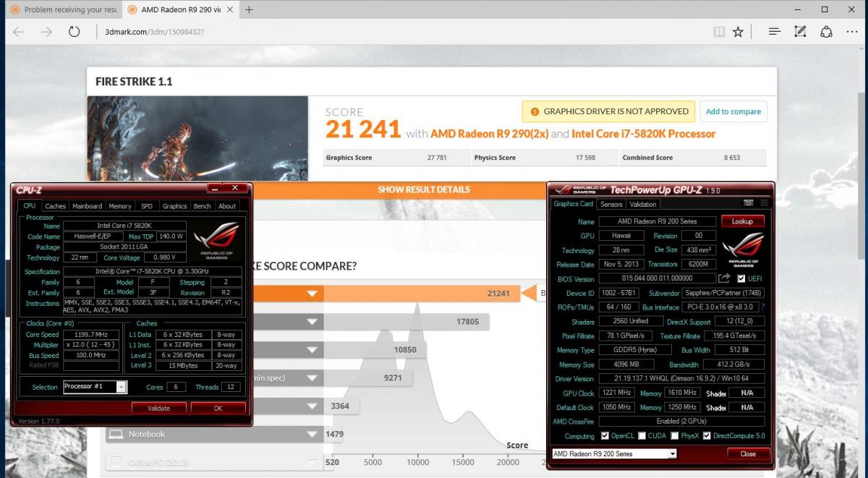Minimize the CPU-Z window
868x478 pixels.
click(215, 188)
